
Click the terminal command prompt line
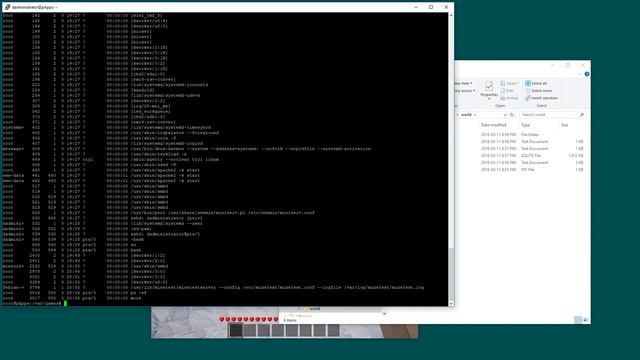[35, 303]
